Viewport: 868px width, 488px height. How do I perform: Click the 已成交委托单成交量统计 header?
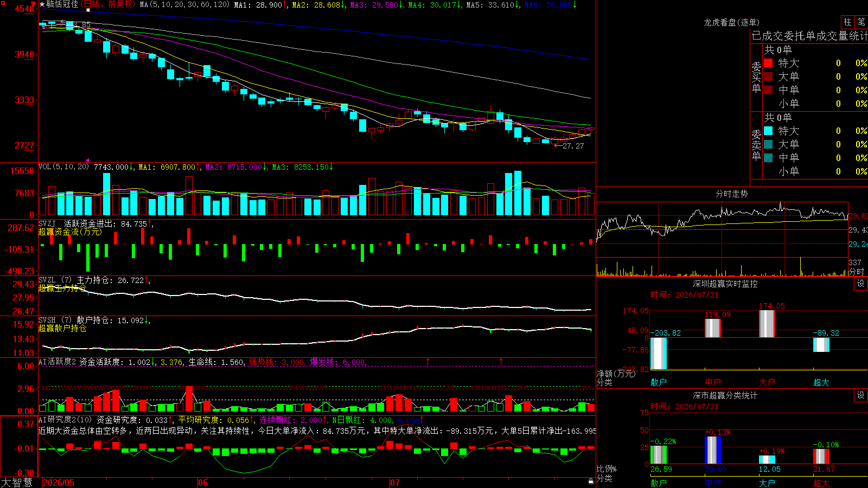[809, 36]
